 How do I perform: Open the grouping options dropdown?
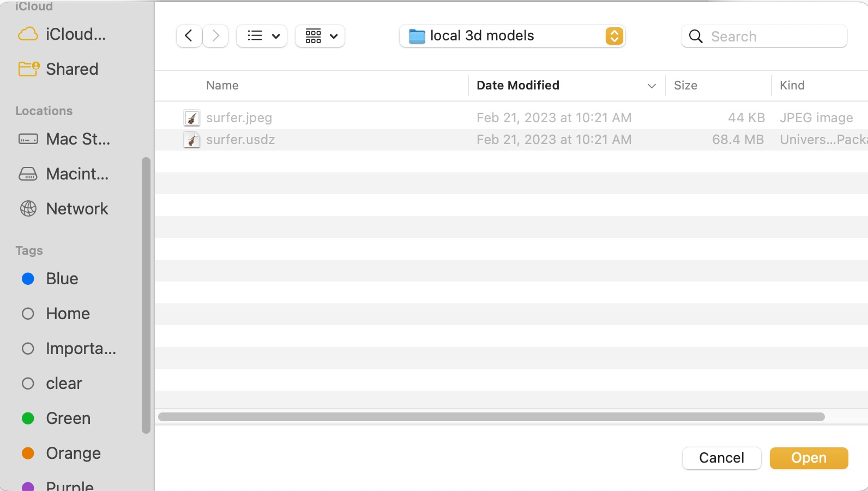click(320, 36)
